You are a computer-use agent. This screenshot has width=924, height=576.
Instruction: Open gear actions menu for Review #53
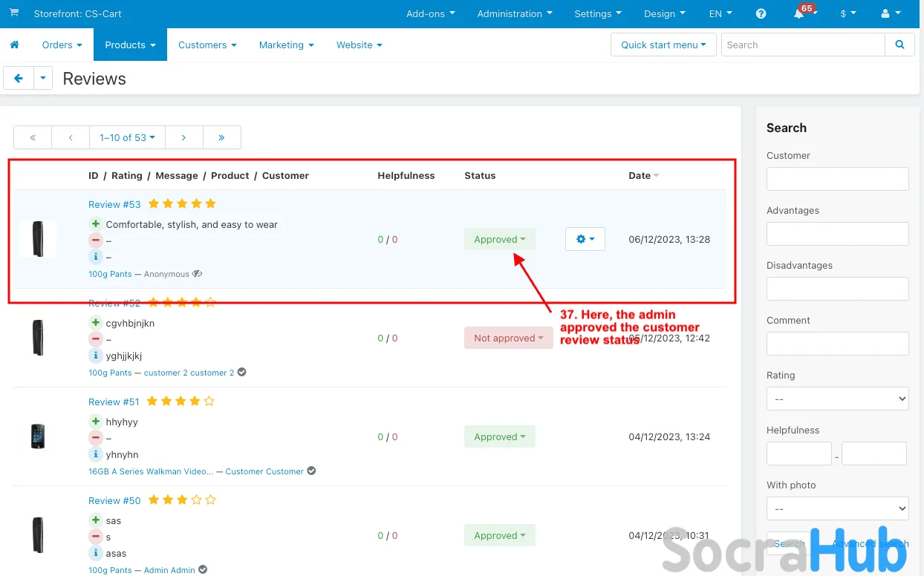(x=585, y=239)
